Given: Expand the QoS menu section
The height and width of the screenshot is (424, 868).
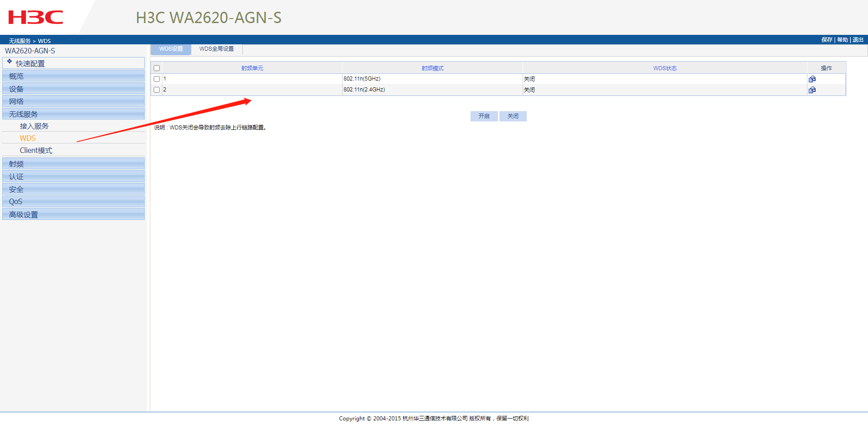Looking at the screenshot, I should pyautogui.click(x=73, y=201).
